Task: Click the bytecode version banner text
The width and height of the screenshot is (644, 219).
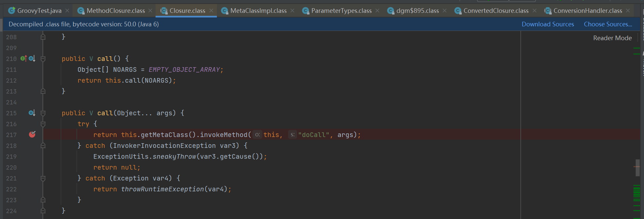Action: [84, 24]
